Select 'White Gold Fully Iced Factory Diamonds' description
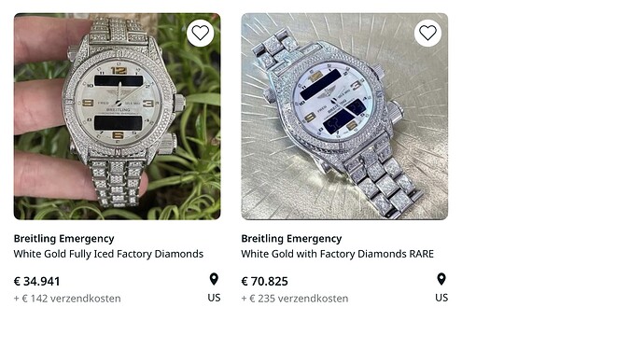The width and height of the screenshot is (644, 349). point(108,254)
